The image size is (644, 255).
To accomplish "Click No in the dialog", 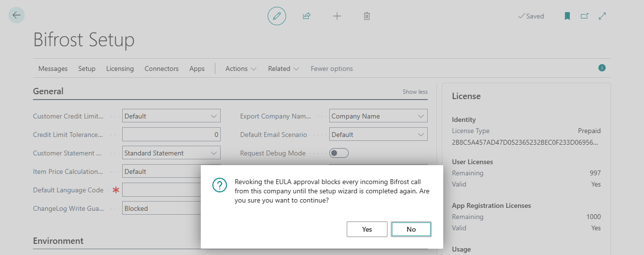I will click(411, 229).
